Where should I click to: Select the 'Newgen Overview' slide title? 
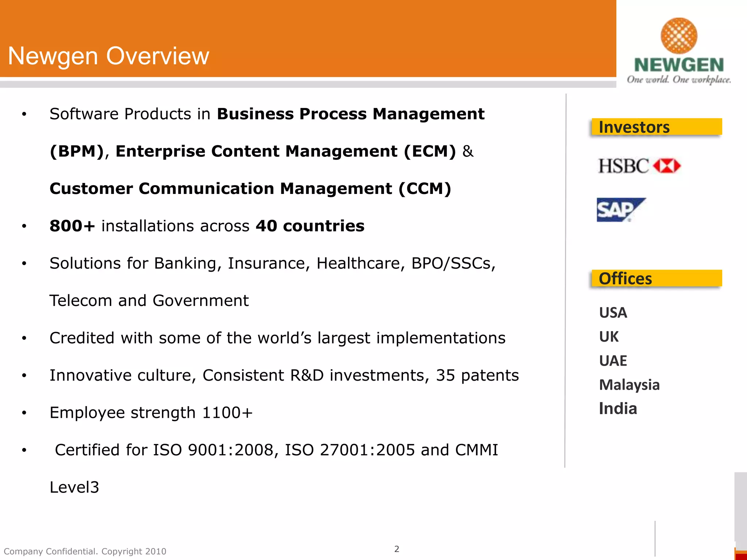109,56
